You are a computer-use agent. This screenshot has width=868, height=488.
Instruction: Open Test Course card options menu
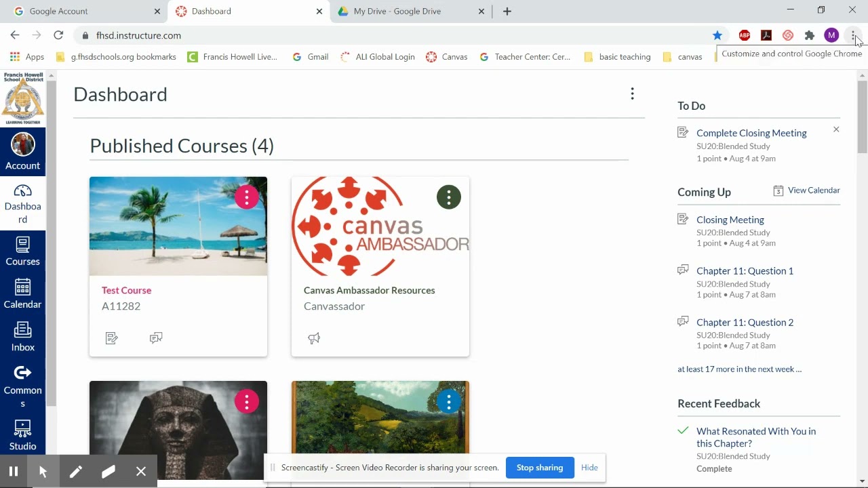click(247, 197)
